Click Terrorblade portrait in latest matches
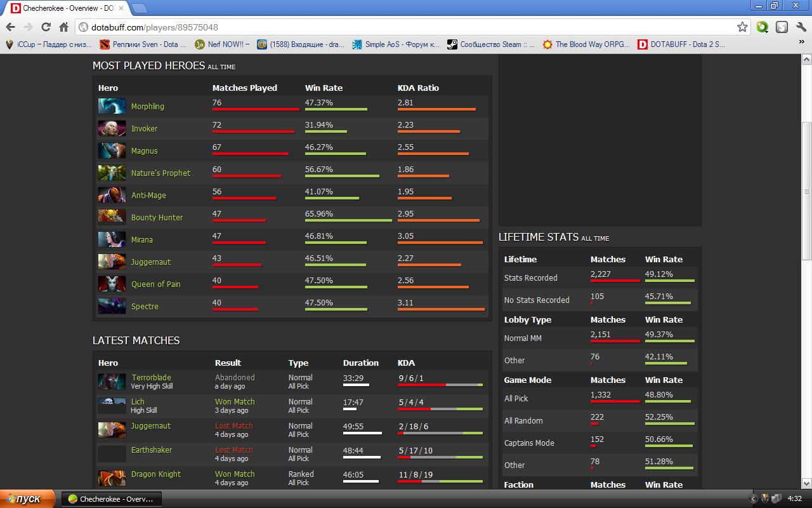Screen dimensions: 812x508 click(112, 381)
